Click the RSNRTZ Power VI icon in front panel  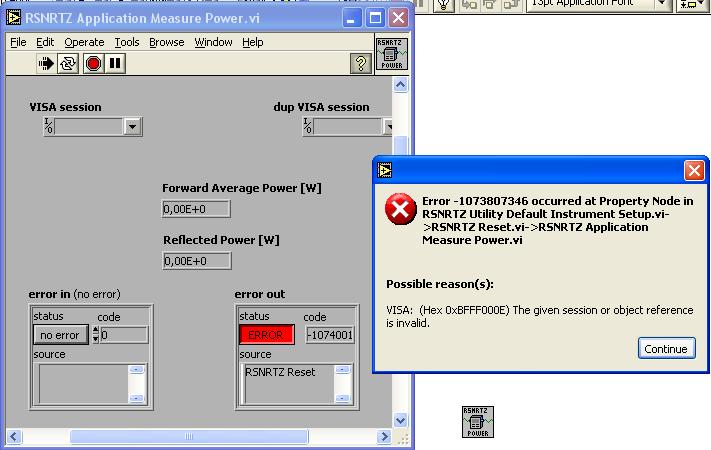click(x=392, y=54)
